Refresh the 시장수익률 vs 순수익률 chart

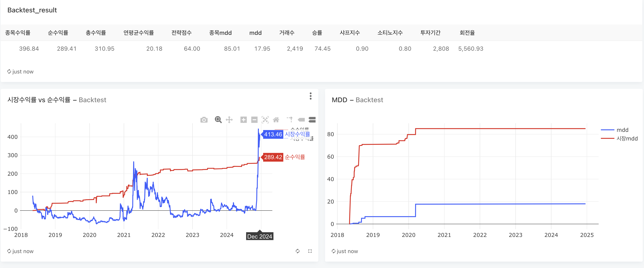298,251
